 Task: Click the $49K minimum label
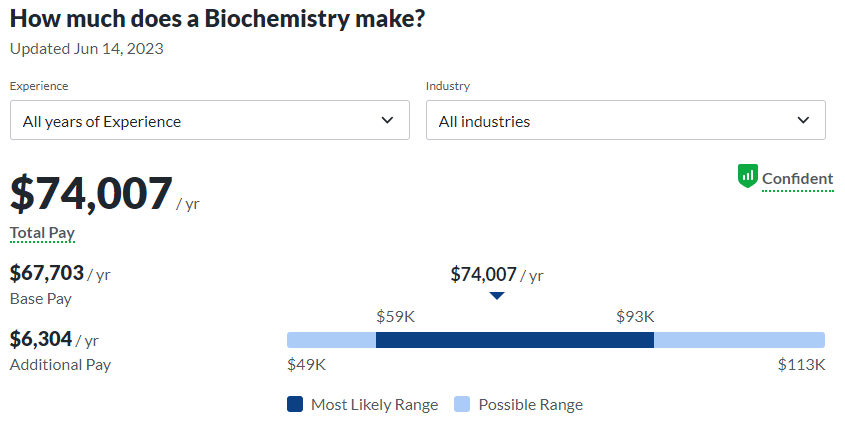307,364
